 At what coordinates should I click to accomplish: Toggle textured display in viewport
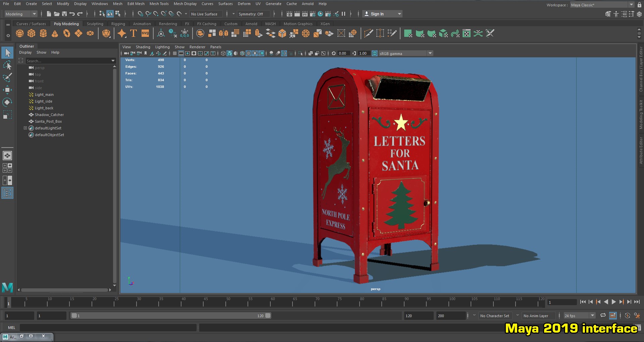(x=249, y=53)
